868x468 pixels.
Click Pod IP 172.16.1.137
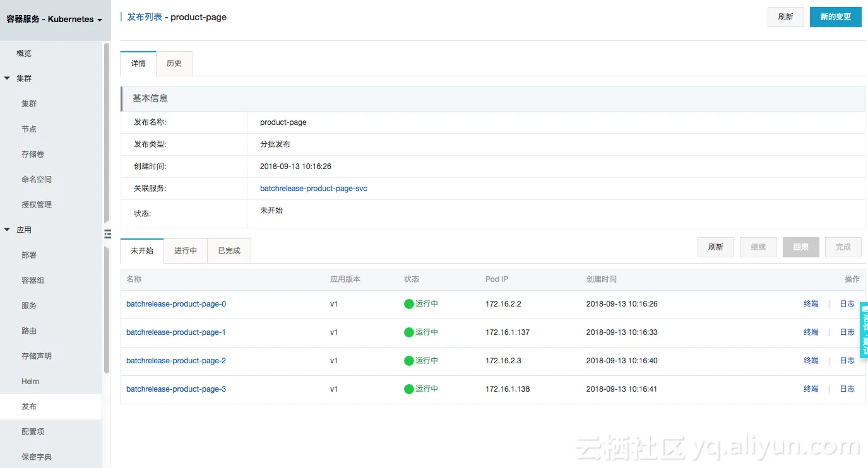point(508,332)
